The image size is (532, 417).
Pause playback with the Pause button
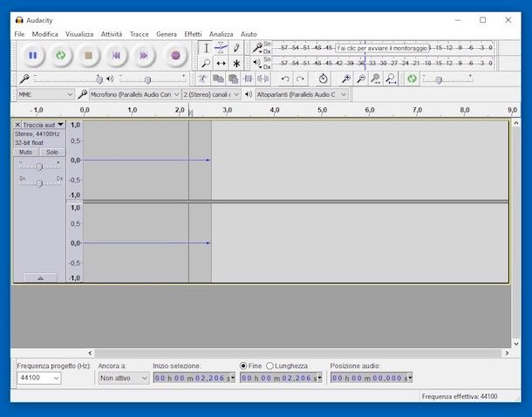(x=33, y=55)
